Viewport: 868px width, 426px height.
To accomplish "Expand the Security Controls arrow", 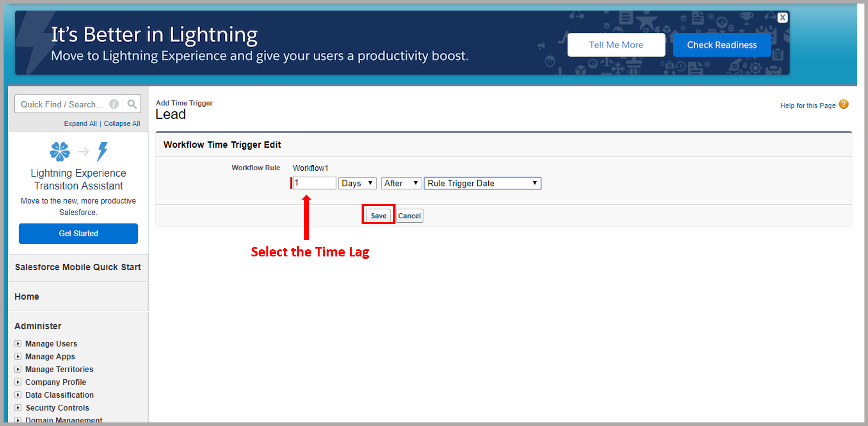I will [x=18, y=407].
